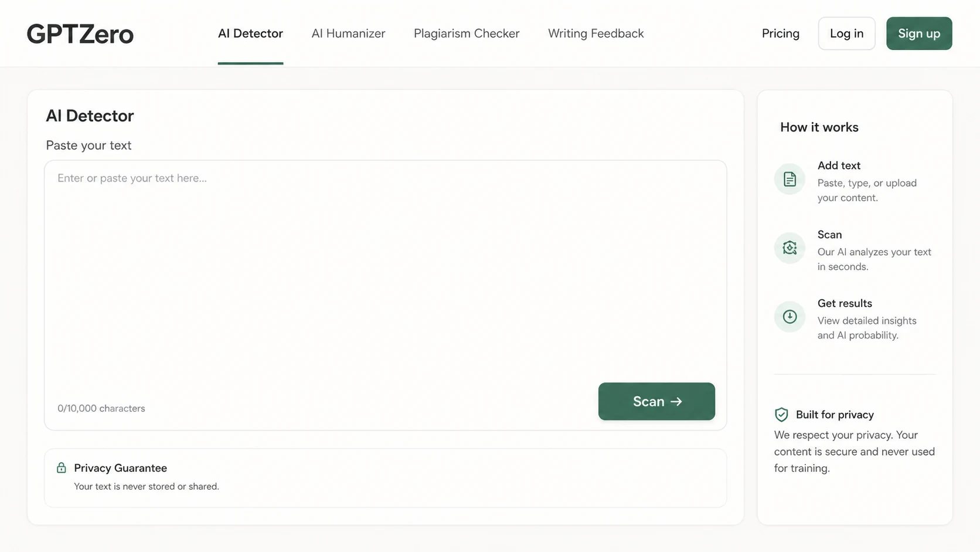Click the Scan button
The width and height of the screenshot is (980, 552).
click(656, 401)
